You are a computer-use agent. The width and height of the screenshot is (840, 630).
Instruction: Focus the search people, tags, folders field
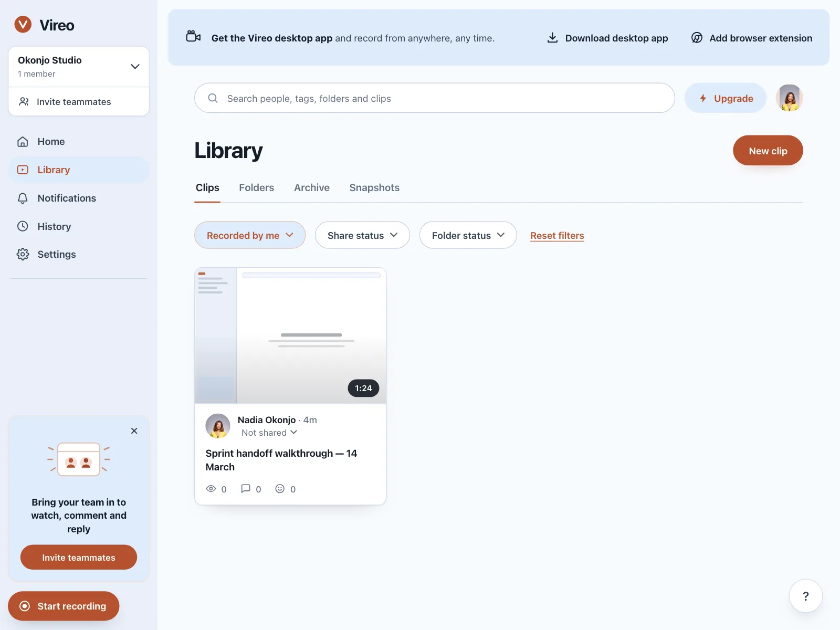(x=435, y=98)
